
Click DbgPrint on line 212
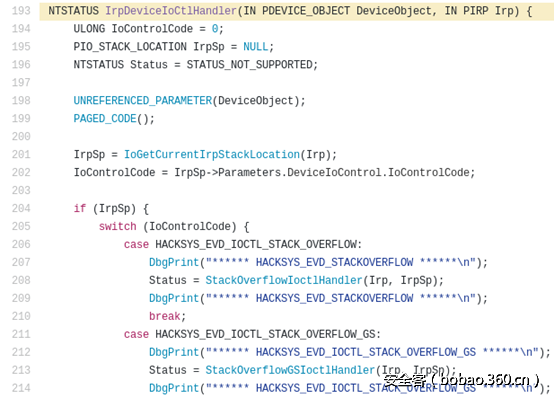click(x=174, y=352)
